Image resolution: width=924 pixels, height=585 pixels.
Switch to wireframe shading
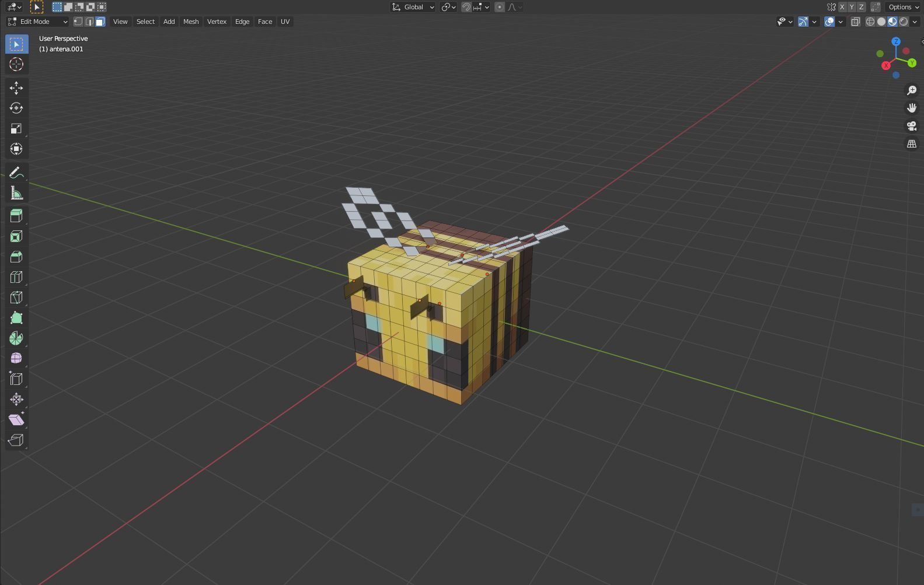[x=870, y=22]
